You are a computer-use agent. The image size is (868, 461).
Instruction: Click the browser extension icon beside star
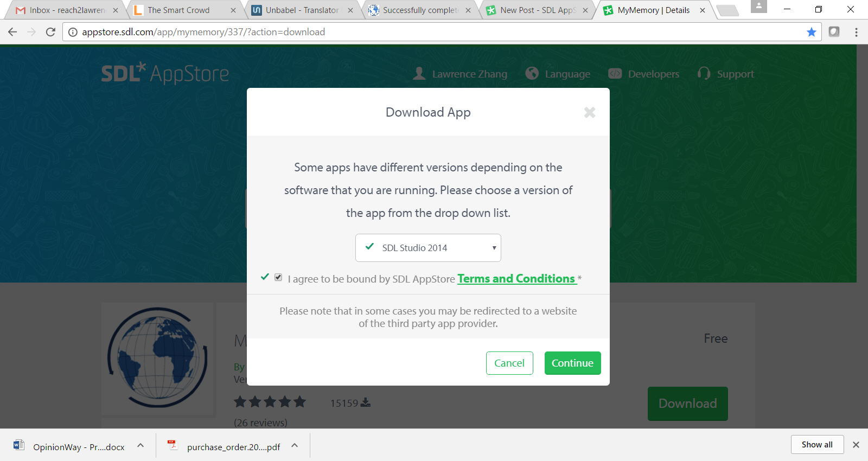click(834, 32)
